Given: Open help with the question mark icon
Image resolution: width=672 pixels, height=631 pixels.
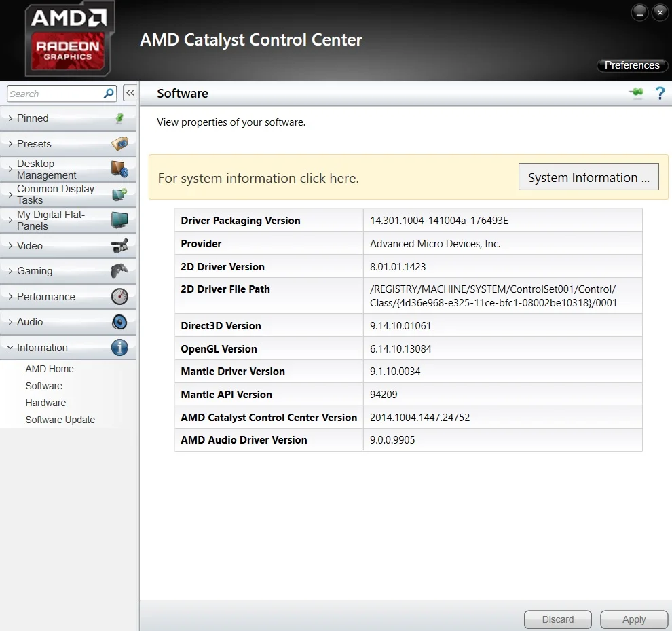Looking at the screenshot, I should click(660, 92).
